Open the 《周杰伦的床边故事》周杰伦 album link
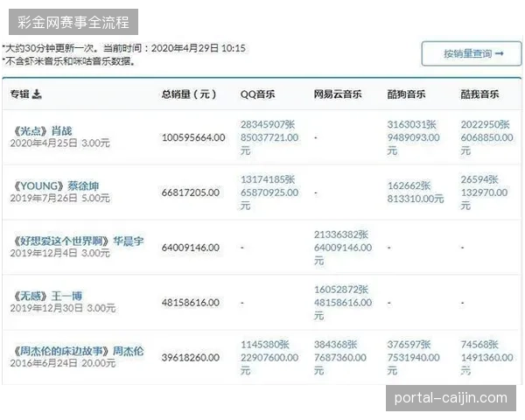The height and width of the screenshot is (420, 525). [78, 351]
